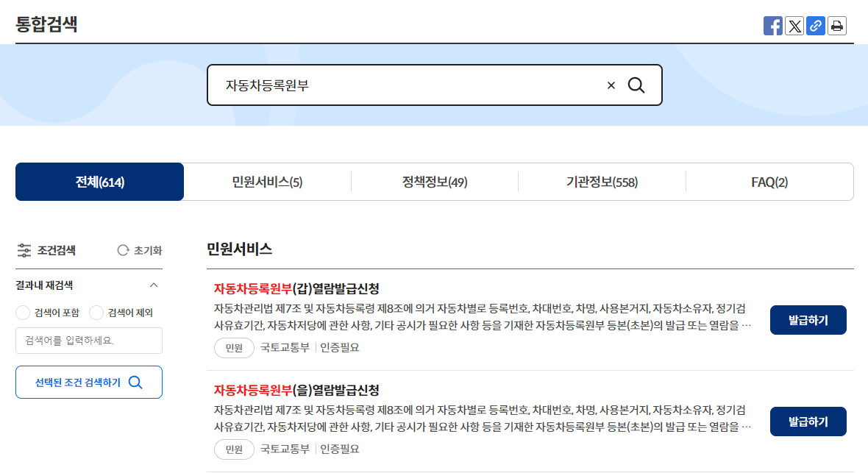868x473 pixels.
Task: Run the search with the magnifier icon
Action: coord(636,85)
